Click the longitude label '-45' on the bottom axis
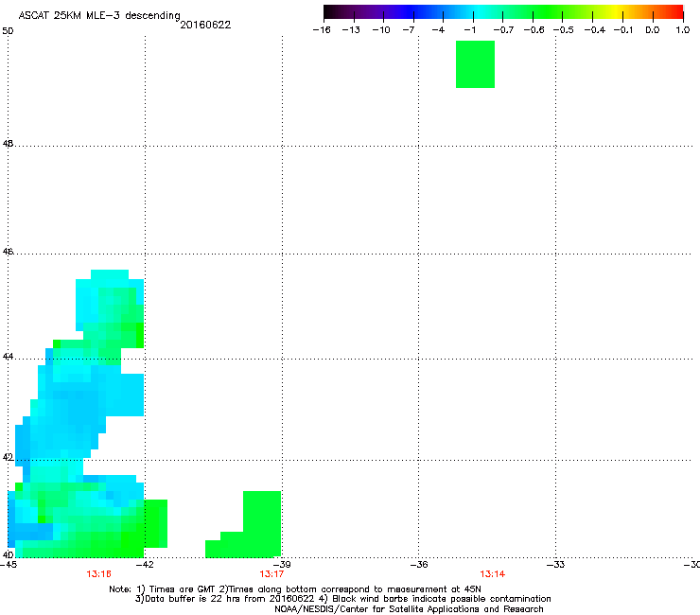The image size is (700, 615). click(x=9, y=565)
